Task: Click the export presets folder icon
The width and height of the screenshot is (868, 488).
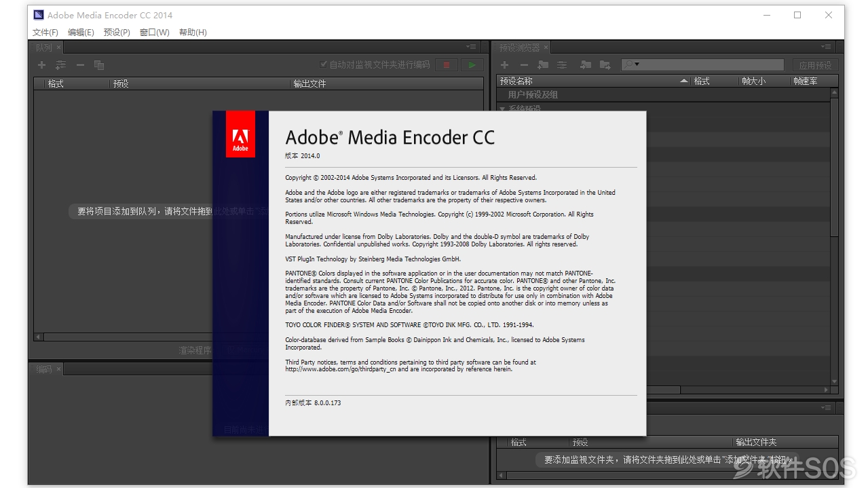Action: point(605,65)
